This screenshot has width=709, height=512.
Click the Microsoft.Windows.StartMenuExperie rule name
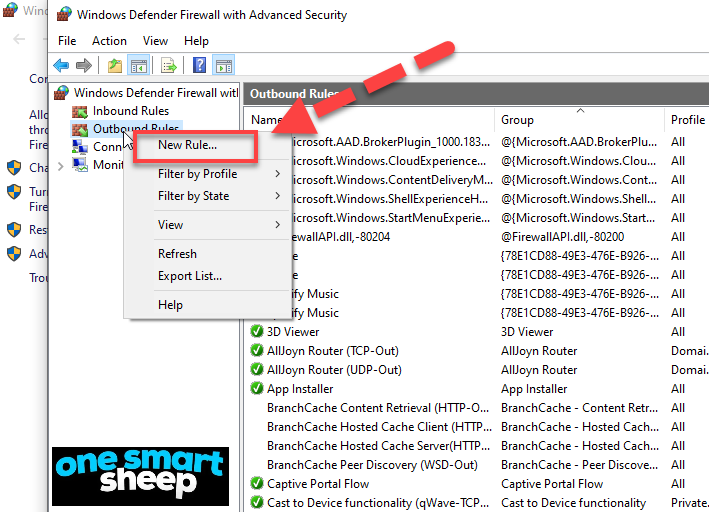coord(391,218)
